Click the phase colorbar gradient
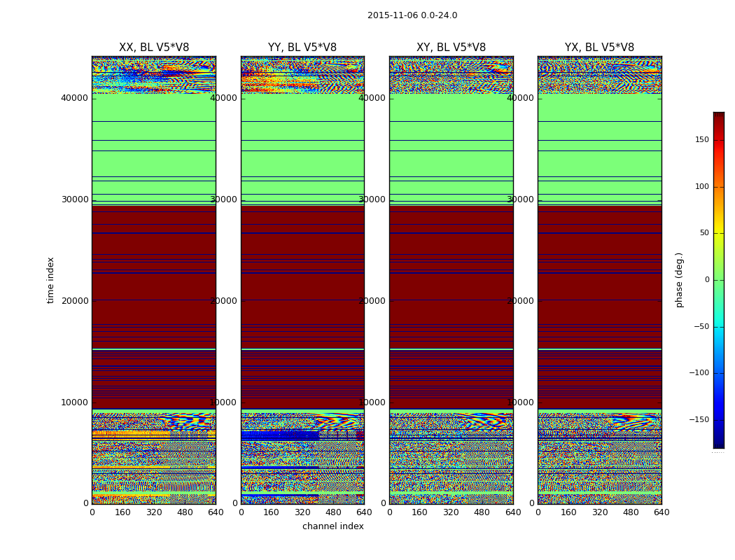 (718, 280)
